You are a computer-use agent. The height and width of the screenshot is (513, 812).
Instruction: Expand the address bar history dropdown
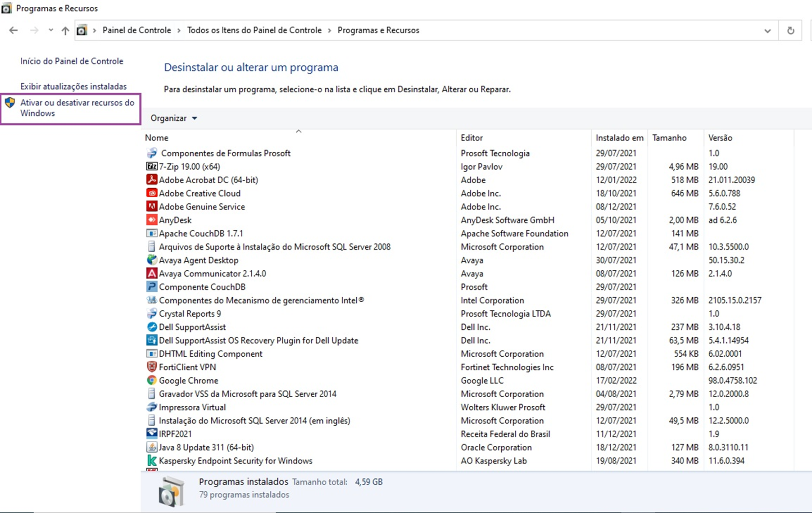[767, 31]
